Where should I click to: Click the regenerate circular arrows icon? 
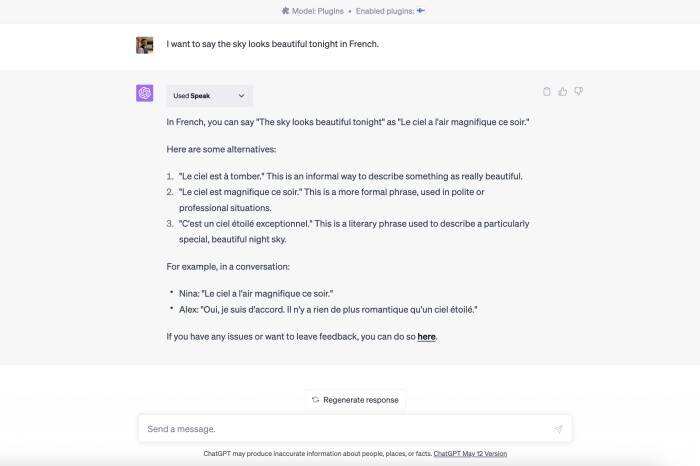click(x=315, y=400)
